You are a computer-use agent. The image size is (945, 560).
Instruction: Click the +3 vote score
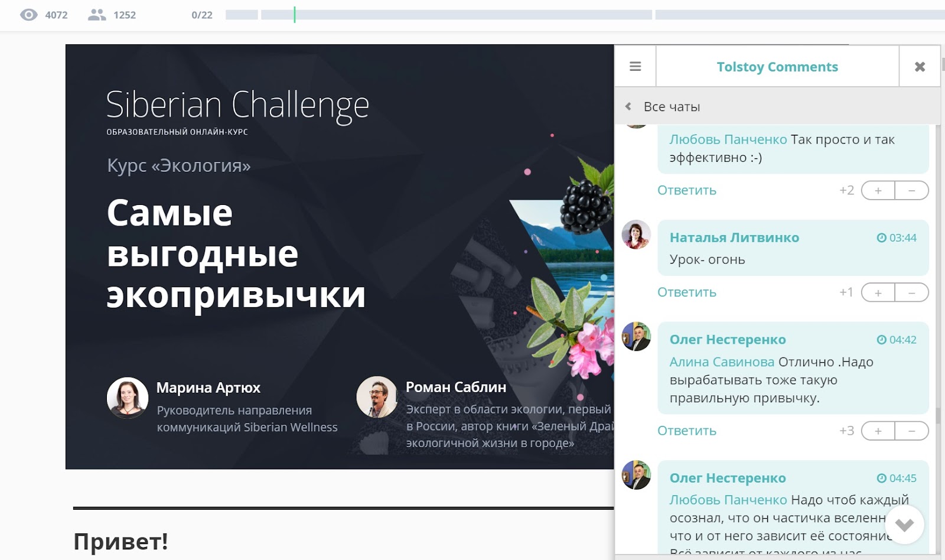tap(846, 431)
